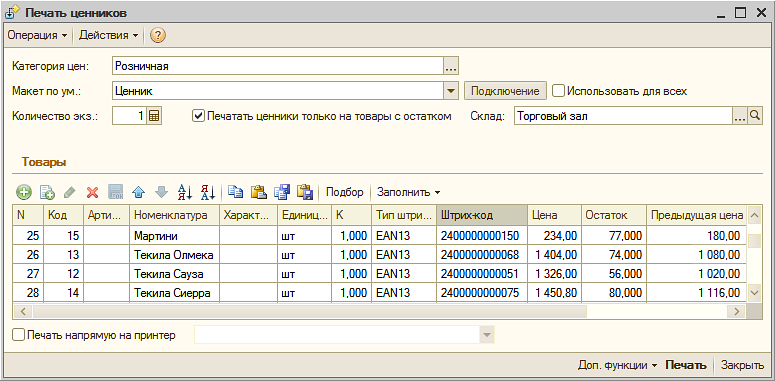Click the copy row icon in toolbar

(47, 192)
